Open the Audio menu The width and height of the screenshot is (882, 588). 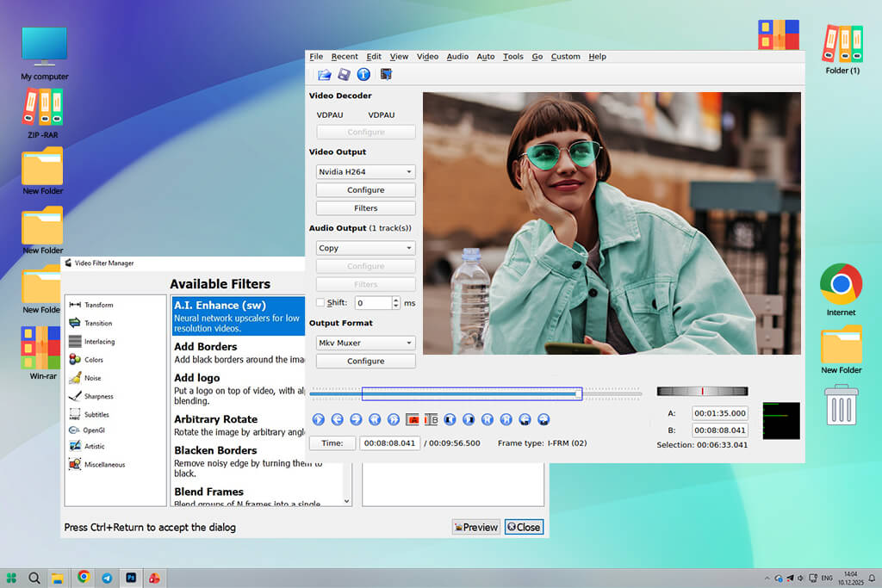coord(457,56)
